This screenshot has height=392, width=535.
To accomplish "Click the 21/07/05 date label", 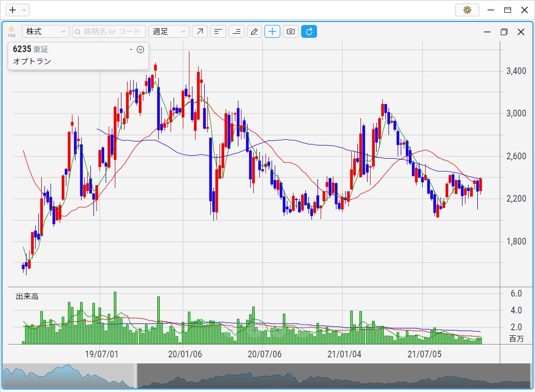I will [x=424, y=354].
